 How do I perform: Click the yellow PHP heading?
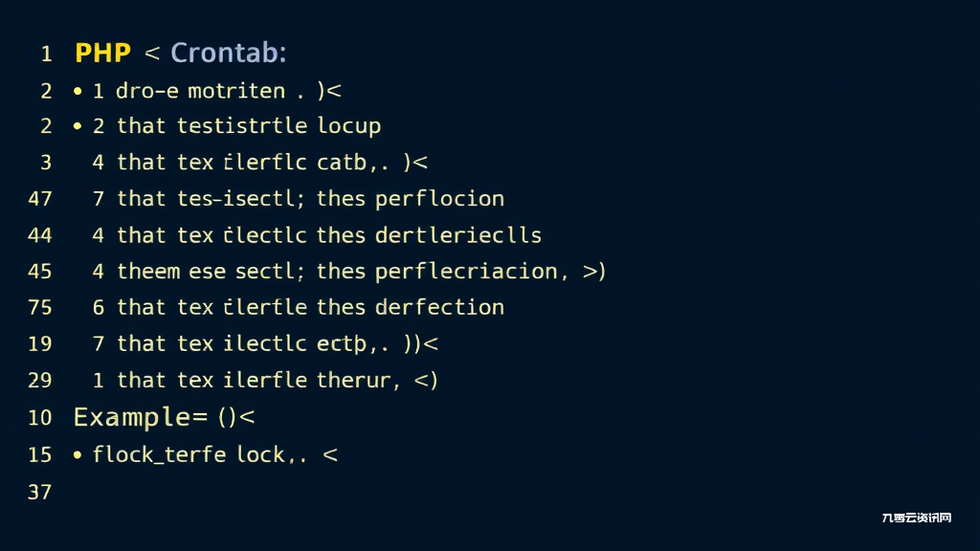[103, 53]
